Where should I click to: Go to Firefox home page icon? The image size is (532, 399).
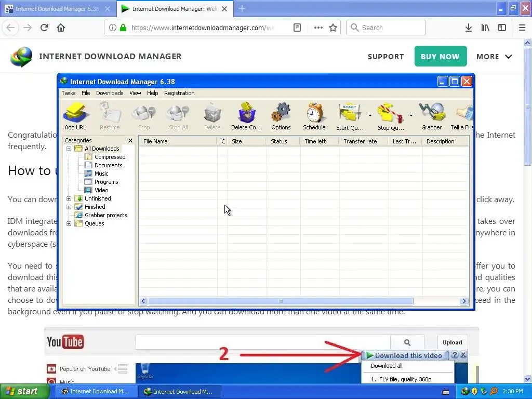pos(61,28)
